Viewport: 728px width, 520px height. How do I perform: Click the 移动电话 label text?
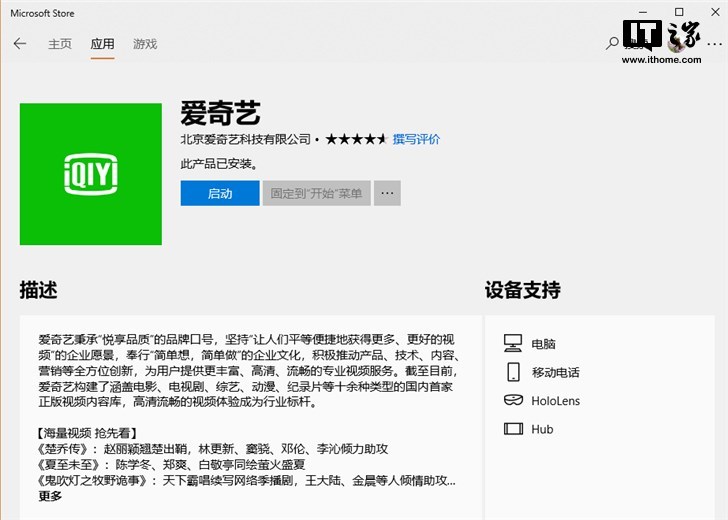click(556, 372)
